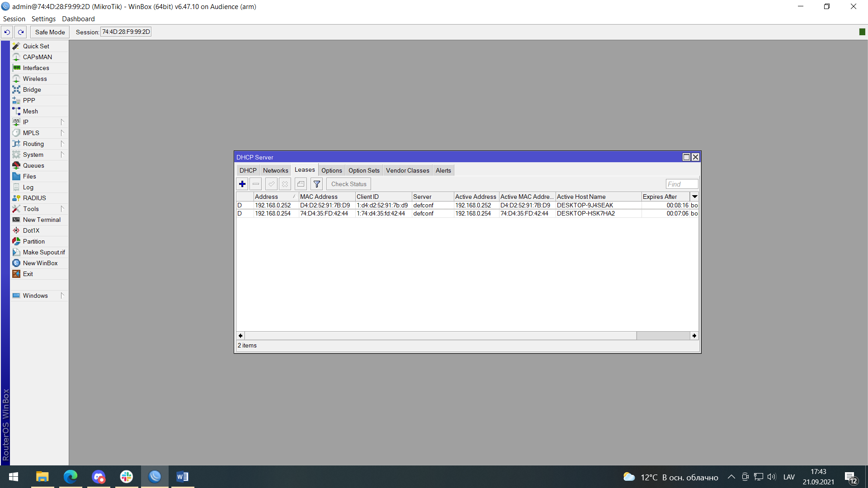Click the DESKTOP-9J4SEAK lease row
868x488 pixels.
(467, 205)
